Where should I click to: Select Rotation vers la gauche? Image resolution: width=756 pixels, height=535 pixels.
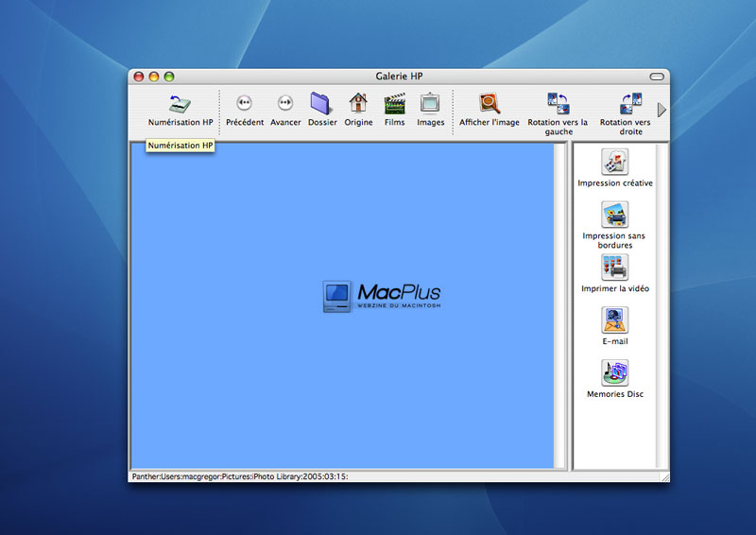click(558, 114)
